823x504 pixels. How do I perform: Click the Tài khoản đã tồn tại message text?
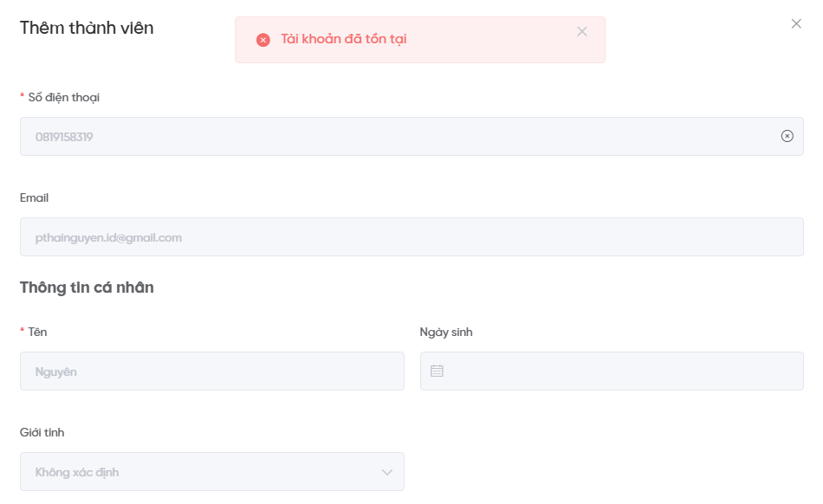tap(343, 39)
